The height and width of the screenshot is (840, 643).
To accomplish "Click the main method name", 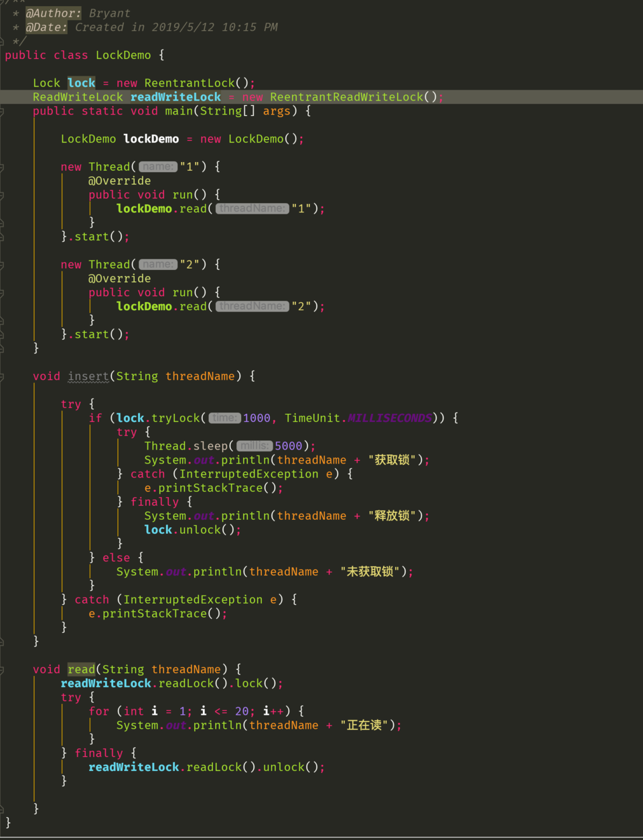I will [x=179, y=111].
